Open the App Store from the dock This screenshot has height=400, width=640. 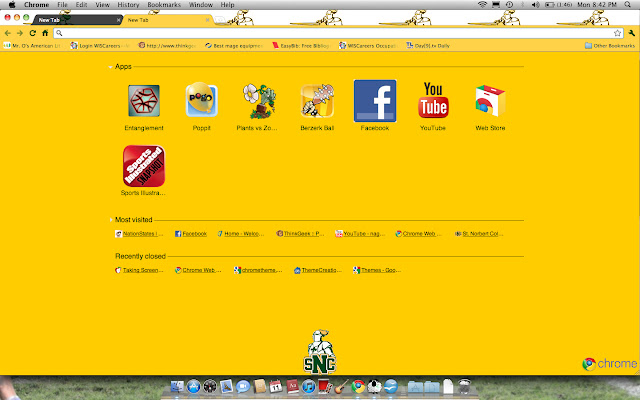coord(193,386)
